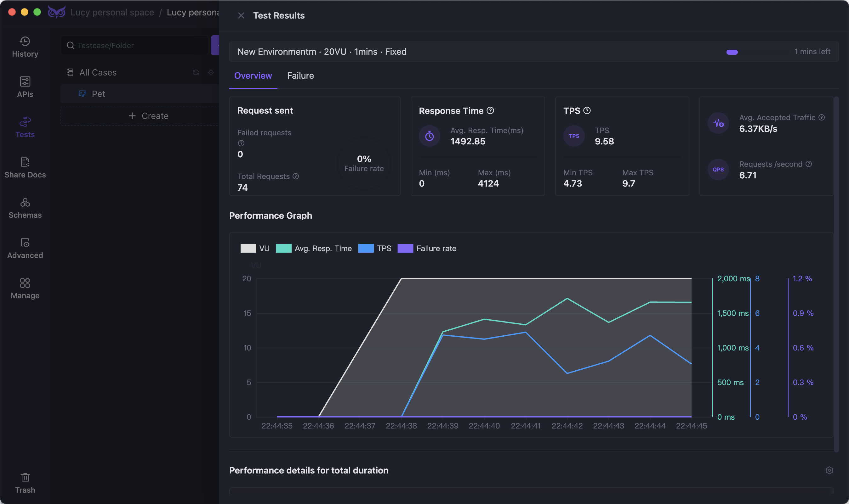Click the '74' total requests value
The width and height of the screenshot is (849, 504).
coord(242,188)
